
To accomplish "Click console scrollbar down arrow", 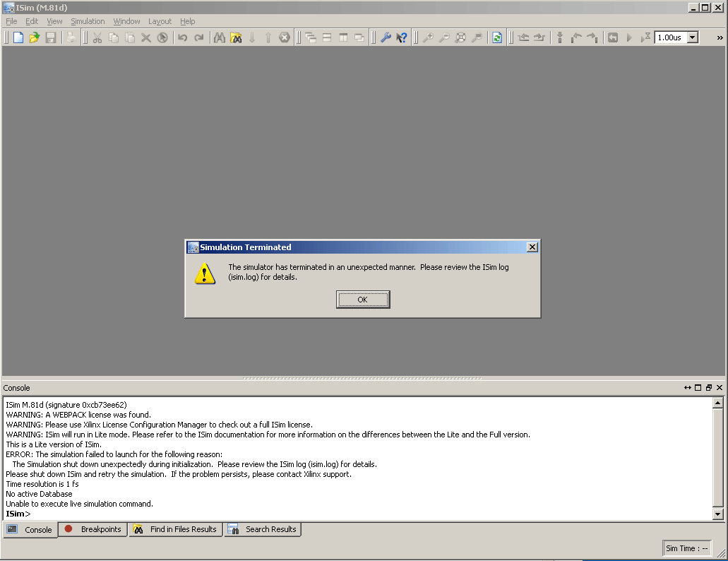I will click(718, 514).
